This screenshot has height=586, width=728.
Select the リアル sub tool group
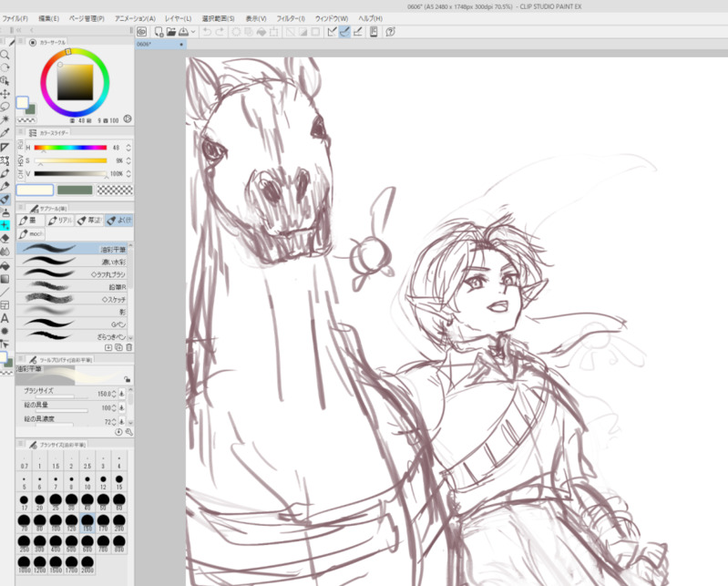tap(60, 221)
